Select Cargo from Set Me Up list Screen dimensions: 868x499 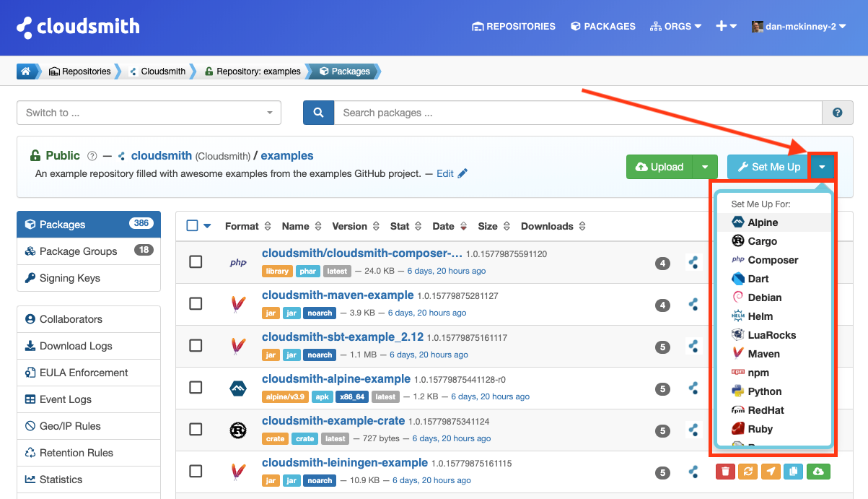(774, 241)
